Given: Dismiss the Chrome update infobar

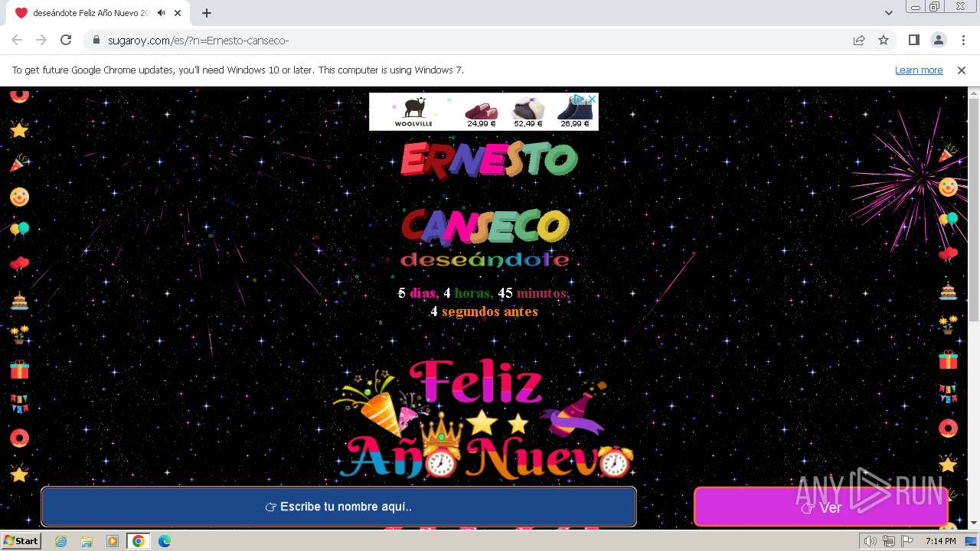Looking at the screenshot, I should click(962, 70).
